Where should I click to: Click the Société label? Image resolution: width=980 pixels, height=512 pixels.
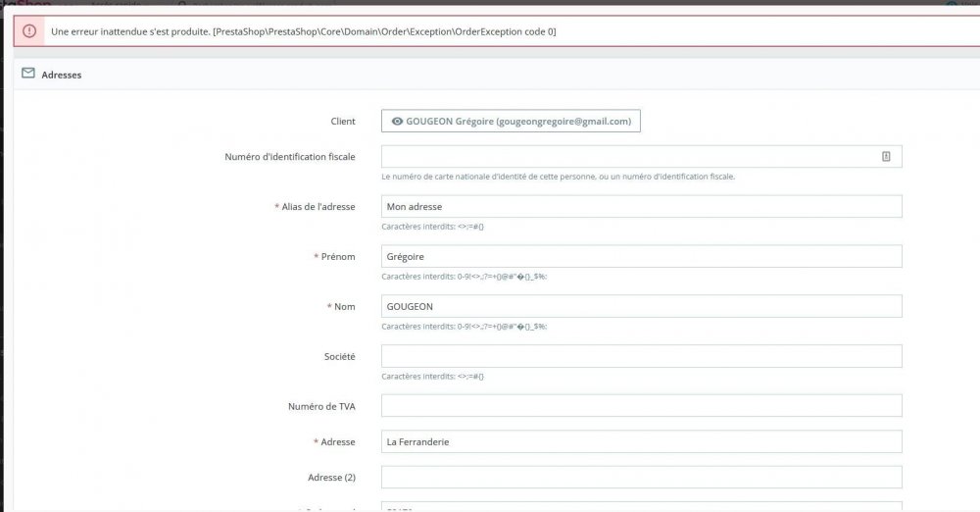pyautogui.click(x=339, y=356)
